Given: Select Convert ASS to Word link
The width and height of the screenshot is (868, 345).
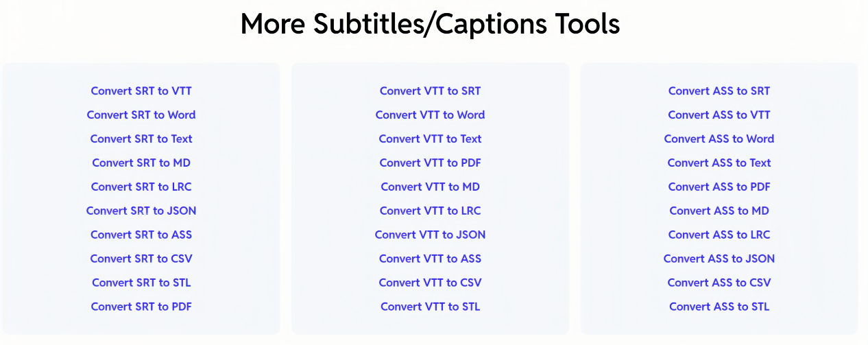Looking at the screenshot, I should coord(719,139).
